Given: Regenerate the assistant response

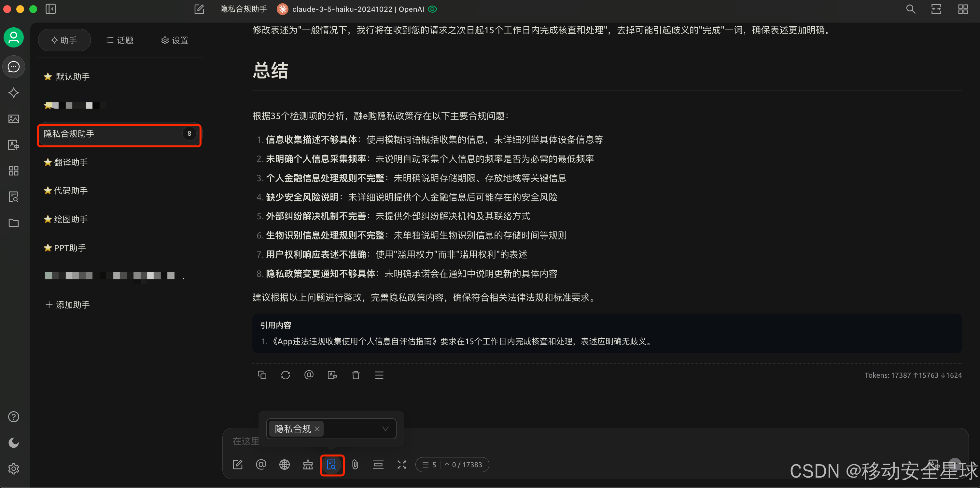Looking at the screenshot, I should point(285,375).
